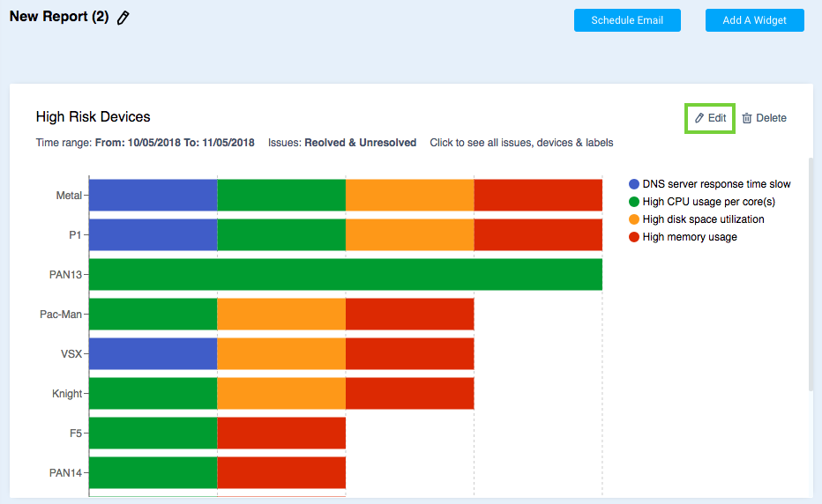The image size is (822, 504).
Task: Click the trash icon next to Delete
Action: (747, 118)
